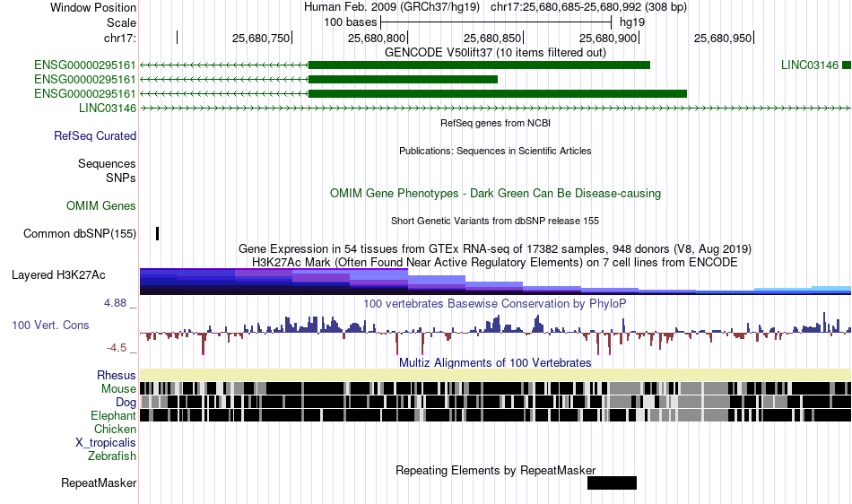Open the OMIM Genes track label
The image size is (852, 504).
pos(101,206)
